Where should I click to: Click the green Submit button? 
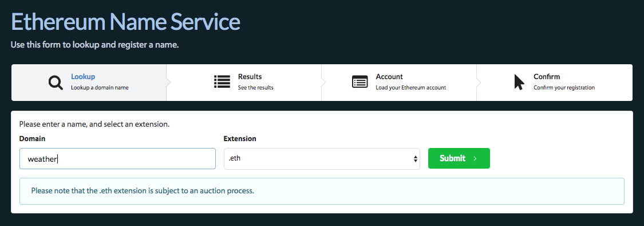pyautogui.click(x=459, y=158)
